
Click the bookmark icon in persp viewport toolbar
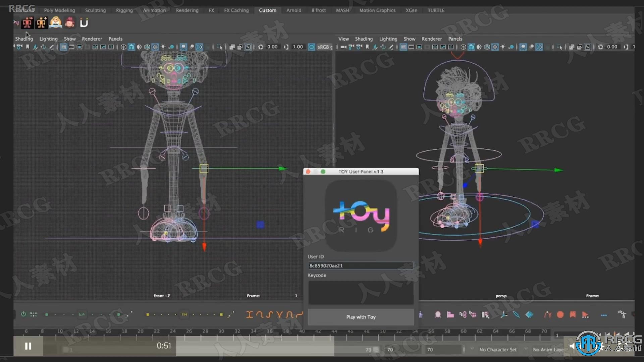pos(367,47)
